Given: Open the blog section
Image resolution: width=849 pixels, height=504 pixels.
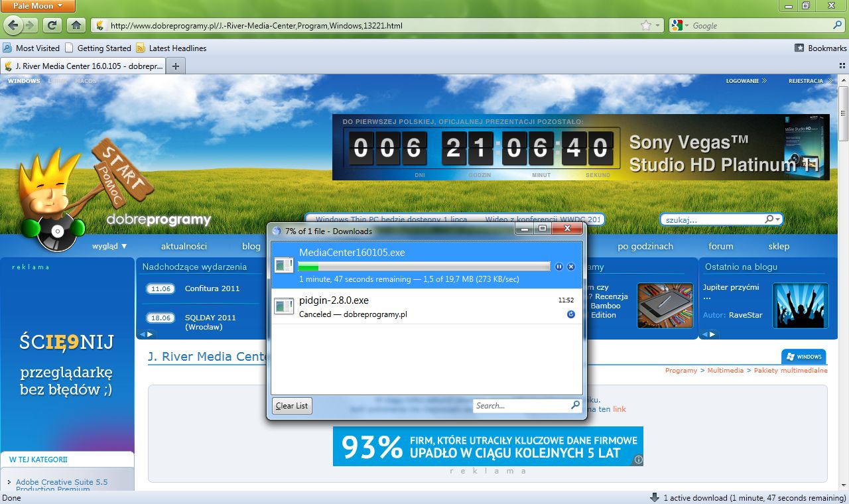Looking at the screenshot, I should tap(251, 246).
